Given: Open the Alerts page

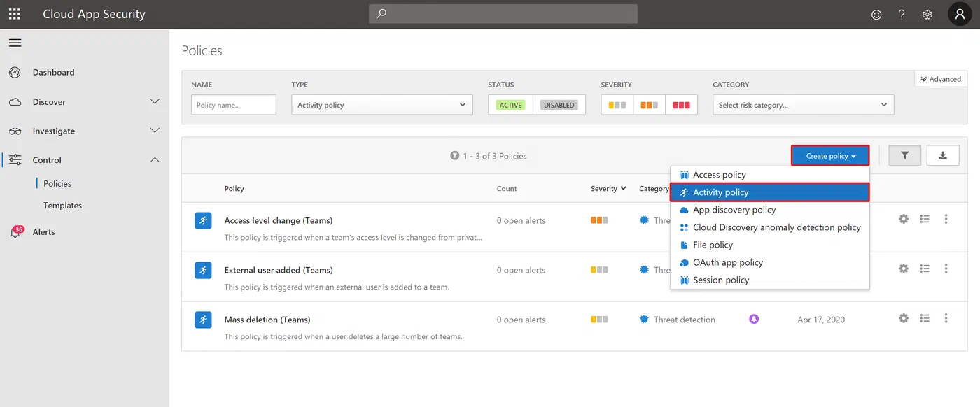Looking at the screenshot, I should [43, 232].
